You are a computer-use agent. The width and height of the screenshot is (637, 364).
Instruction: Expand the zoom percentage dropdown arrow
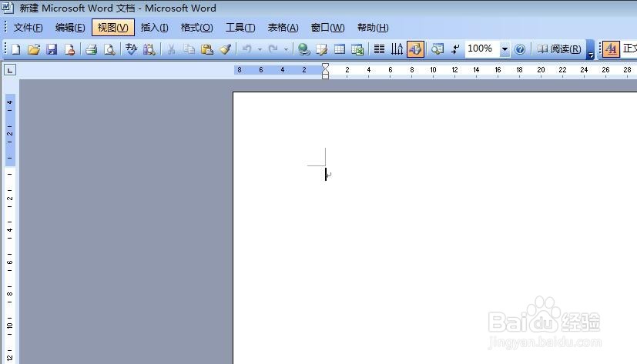point(505,49)
